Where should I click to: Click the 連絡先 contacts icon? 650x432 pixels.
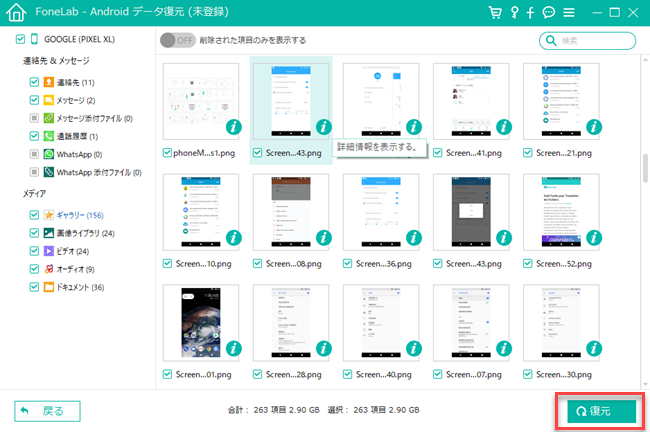click(x=49, y=82)
